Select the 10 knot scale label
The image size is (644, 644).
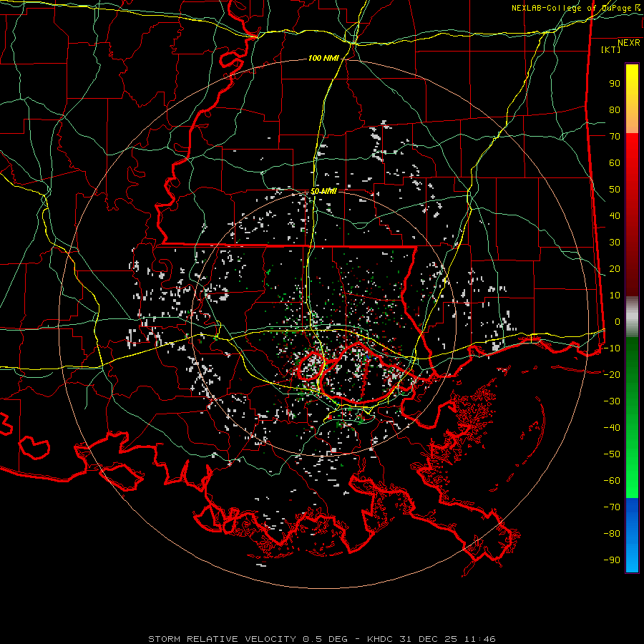click(x=615, y=296)
